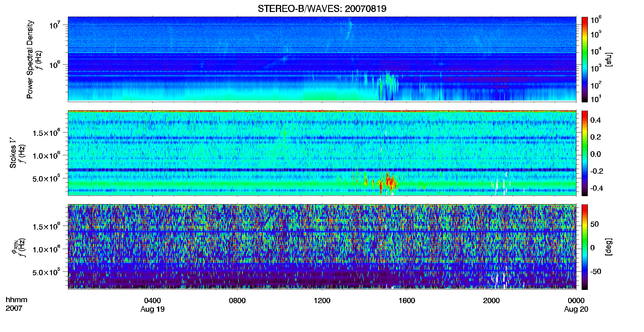Click the 0400 time tick label
The image size is (644, 332).
[152, 300]
